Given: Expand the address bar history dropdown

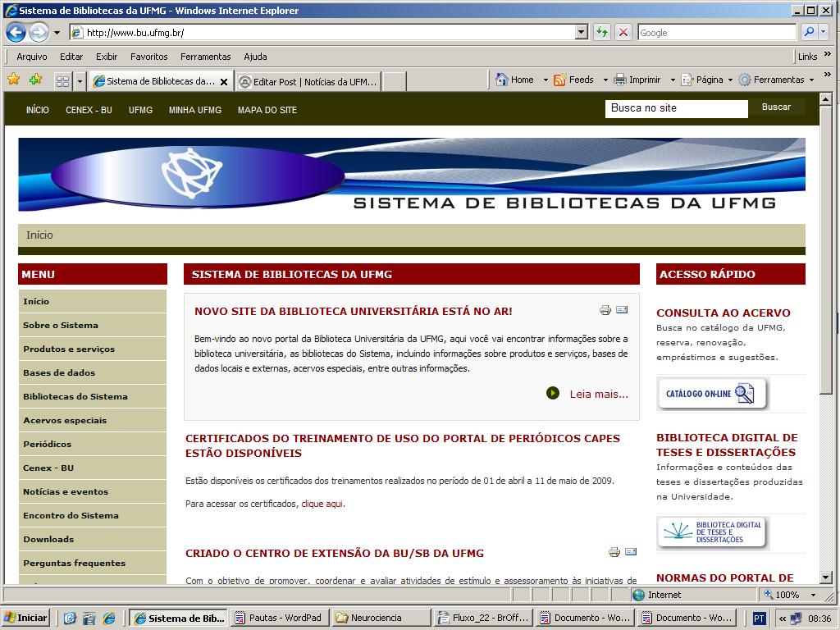Looking at the screenshot, I should coord(582,33).
